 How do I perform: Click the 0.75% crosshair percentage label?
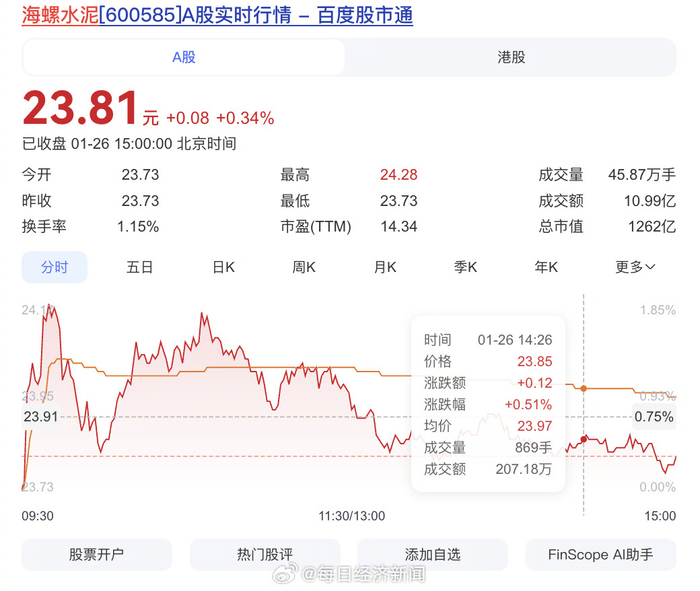click(x=654, y=417)
